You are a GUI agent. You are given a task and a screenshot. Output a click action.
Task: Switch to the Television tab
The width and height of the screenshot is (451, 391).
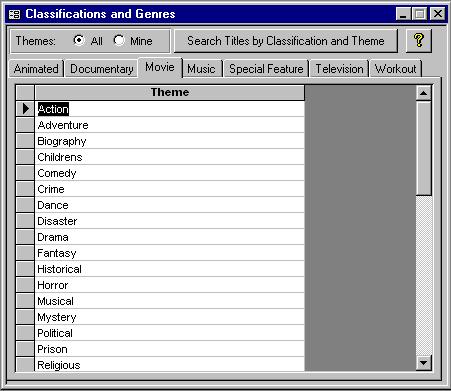[x=339, y=69]
